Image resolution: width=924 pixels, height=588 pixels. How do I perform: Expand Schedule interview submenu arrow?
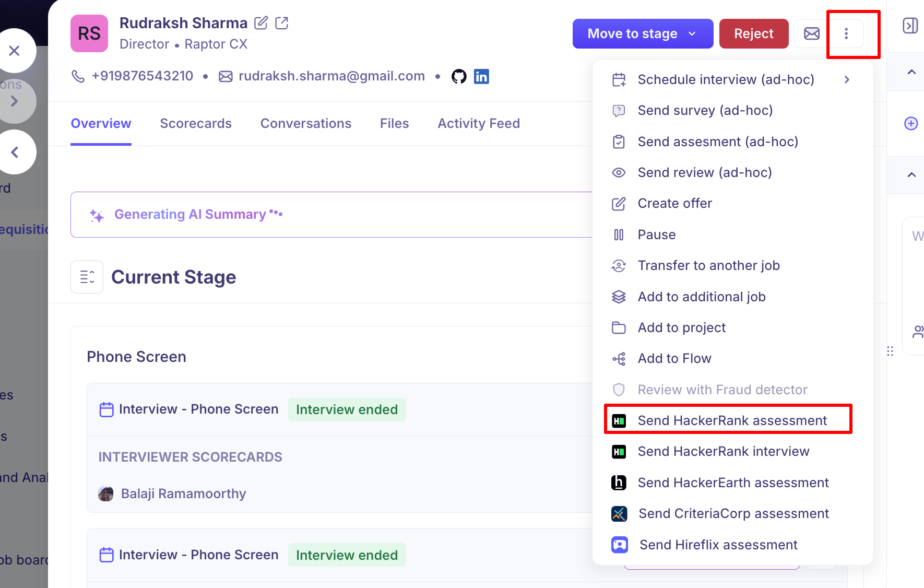pos(847,79)
